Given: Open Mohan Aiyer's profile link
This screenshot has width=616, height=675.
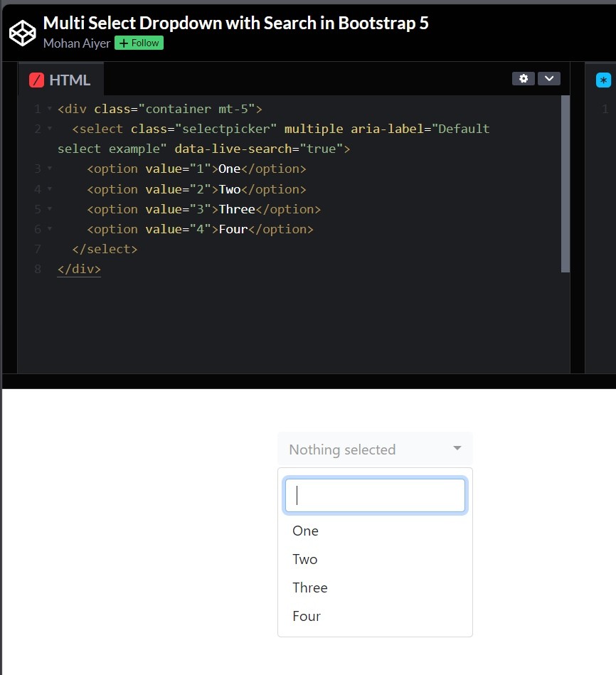Looking at the screenshot, I should click(77, 43).
